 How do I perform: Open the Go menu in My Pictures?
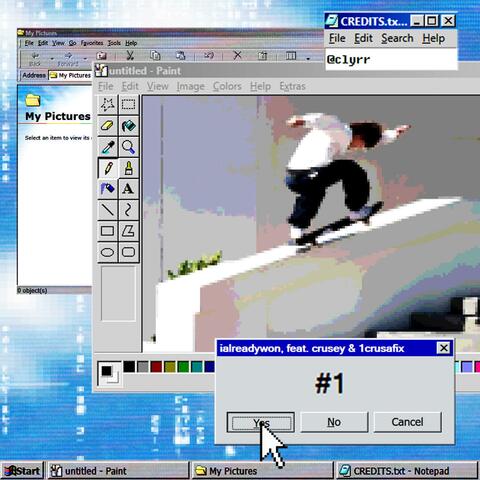72,43
